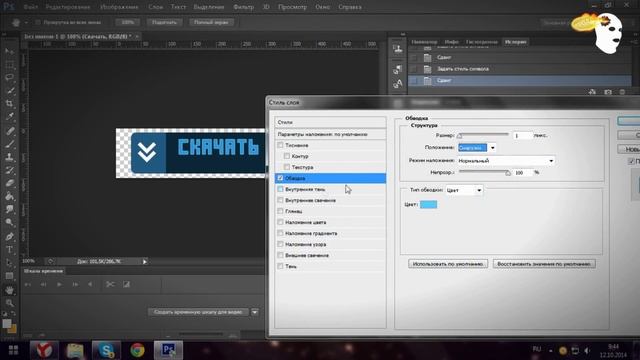Enable the Наложение узора checkbox

(280, 244)
